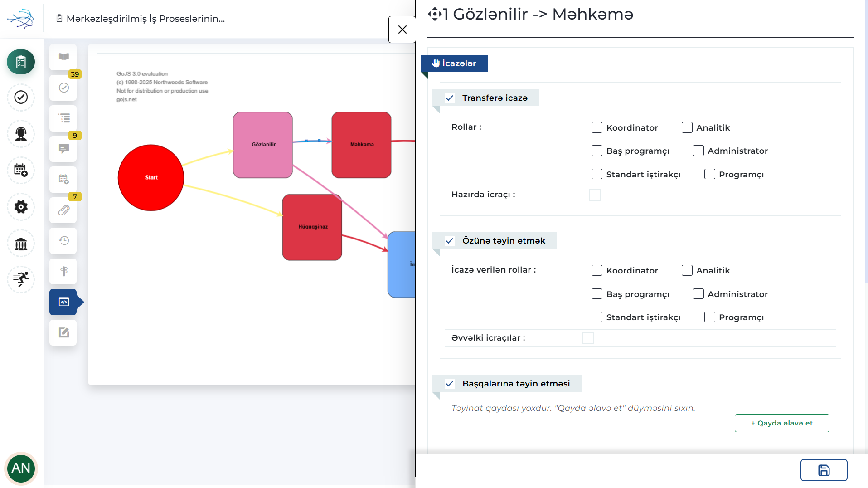This screenshot has height=488, width=868.
Task: Select the red Hüquqşinaz node
Action: (312, 227)
